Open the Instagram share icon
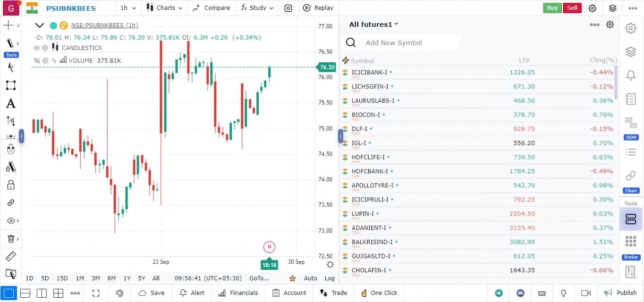 (x=288, y=8)
